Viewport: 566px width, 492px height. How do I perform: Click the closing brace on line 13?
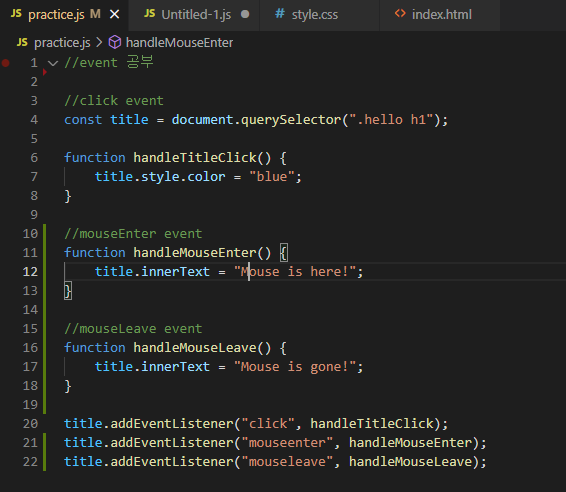tap(68, 291)
